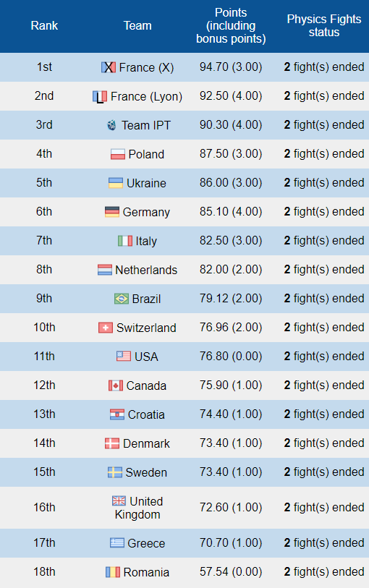Screen dimensions: 369x588
Task: Open the Italy team name
Action: 146,241
